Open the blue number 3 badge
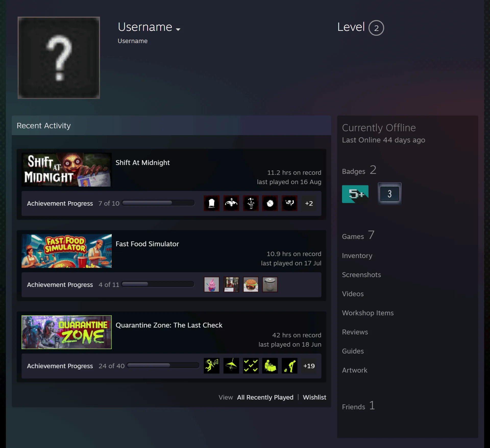This screenshot has width=490, height=448. pos(390,194)
